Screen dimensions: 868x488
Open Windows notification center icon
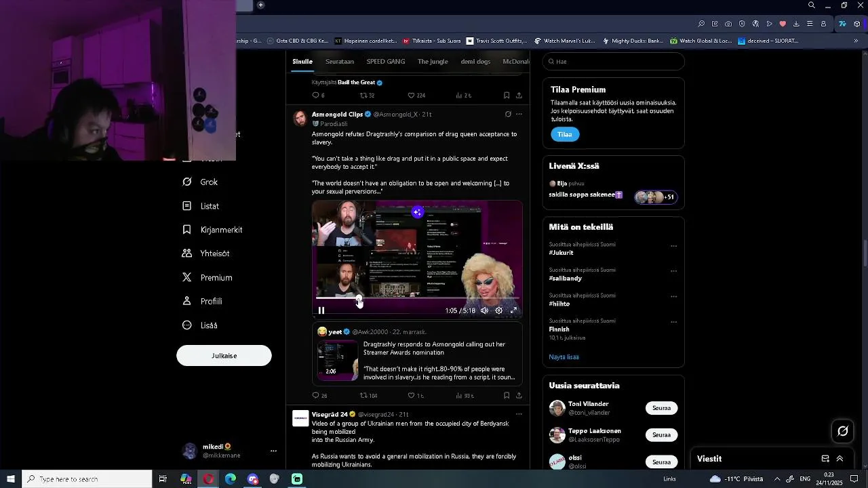click(x=854, y=479)
